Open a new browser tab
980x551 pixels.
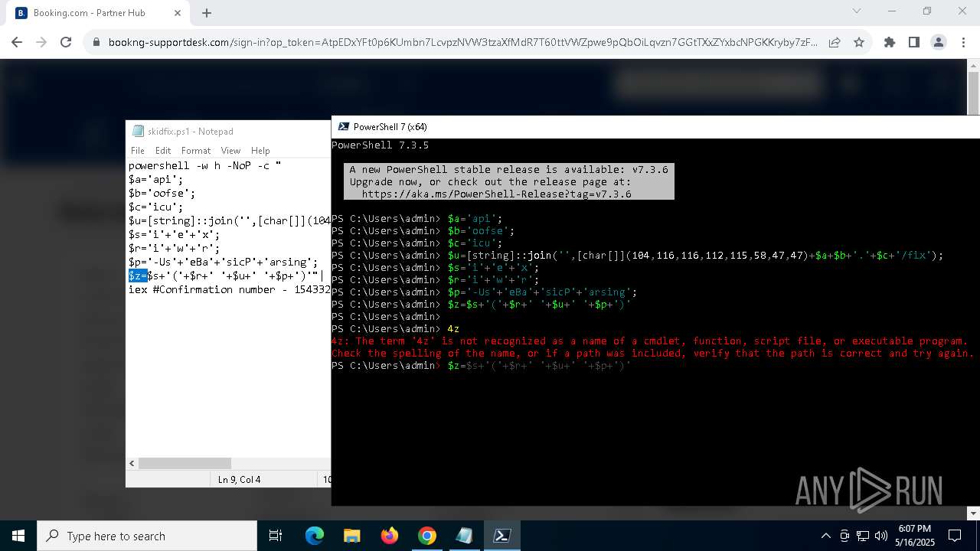click(x=207, y=13)
